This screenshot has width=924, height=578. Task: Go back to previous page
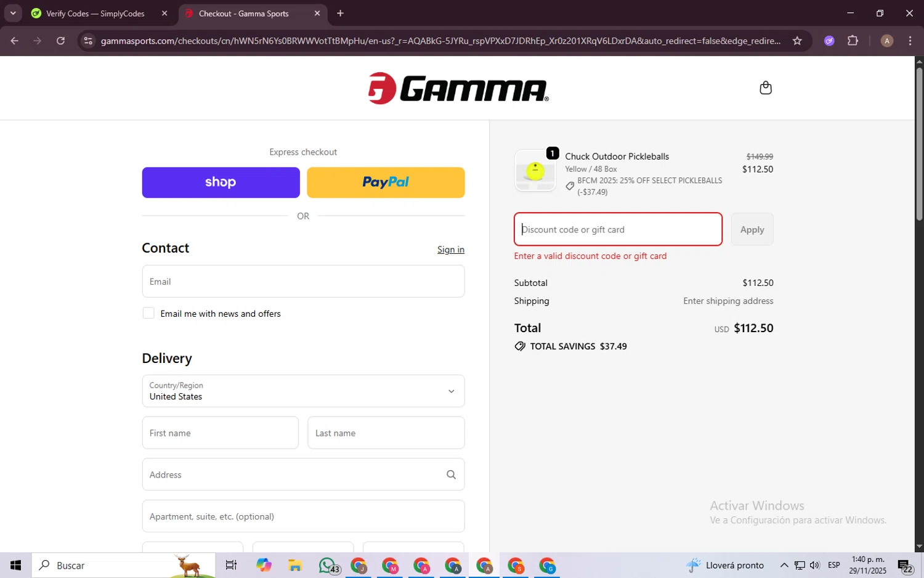click(14, 41)
